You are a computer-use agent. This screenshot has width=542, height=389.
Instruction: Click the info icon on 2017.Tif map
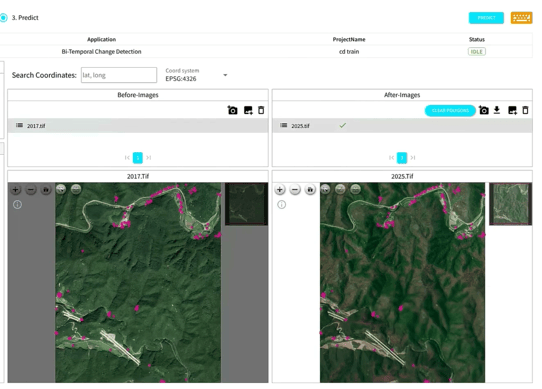(x=17, y=205)
